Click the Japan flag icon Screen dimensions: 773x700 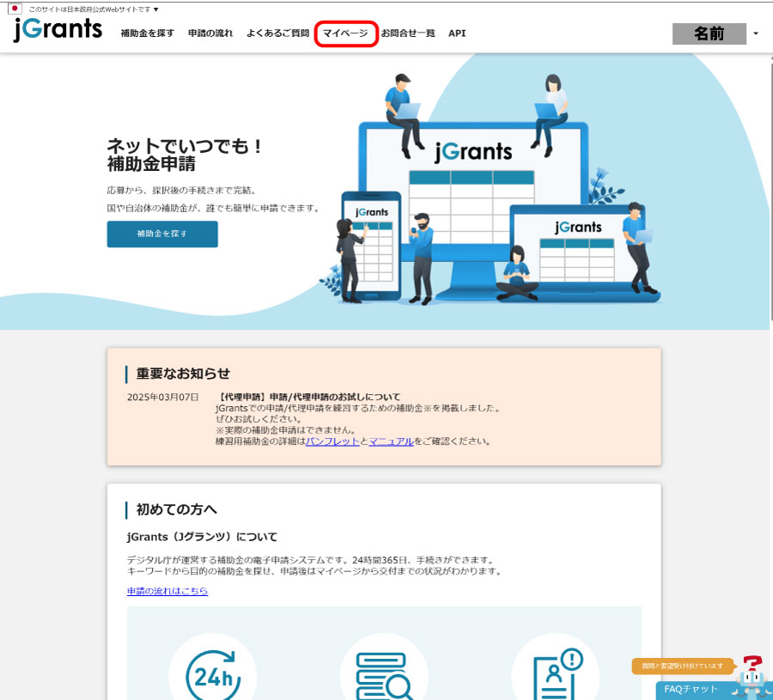pos(15,9)
